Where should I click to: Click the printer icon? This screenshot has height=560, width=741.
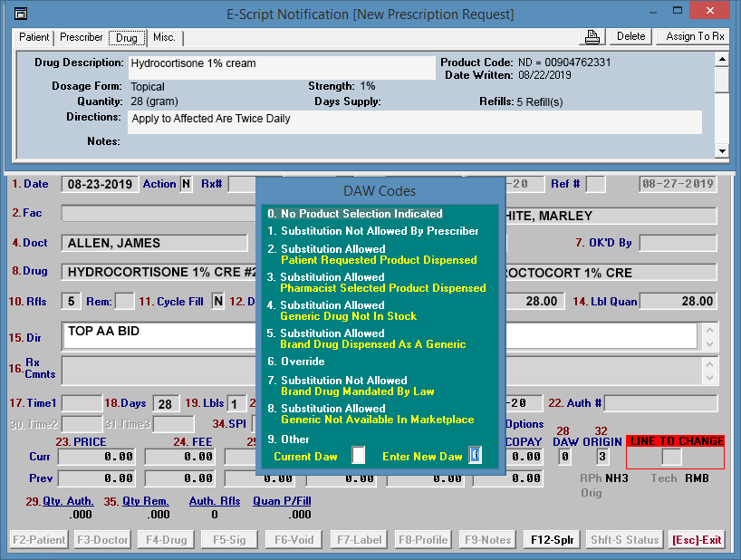pyautogui.click(x=592, y=36)
